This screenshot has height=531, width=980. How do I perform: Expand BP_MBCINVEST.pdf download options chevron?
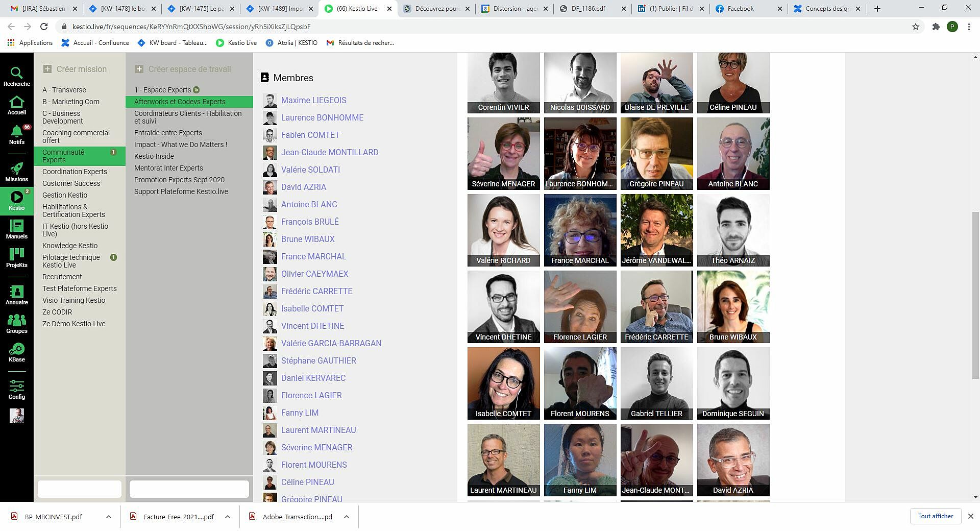click(x=109, y=517)
